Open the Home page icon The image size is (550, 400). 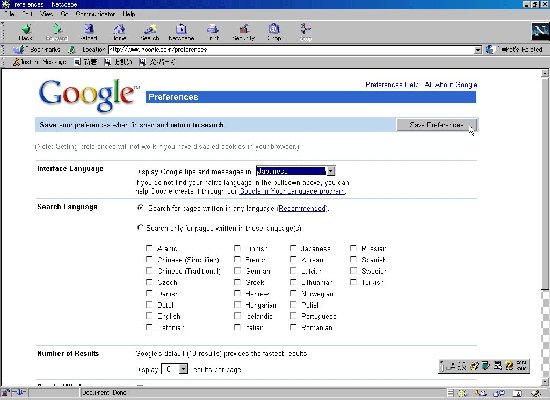119,32
